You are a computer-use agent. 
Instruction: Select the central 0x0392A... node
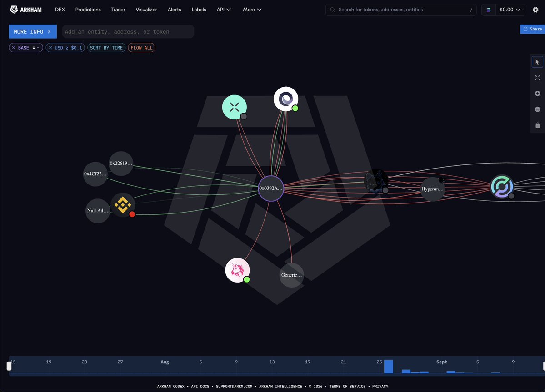click(x=271, y=188)
